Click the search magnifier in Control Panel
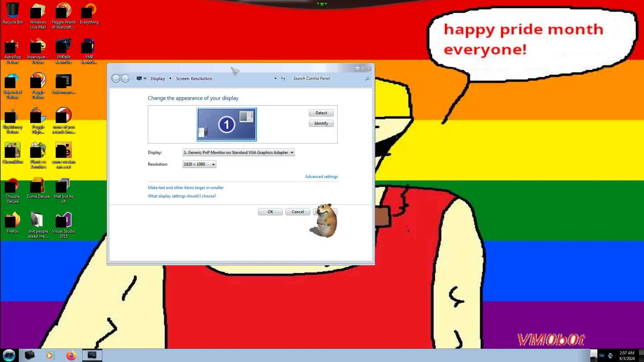Viewport: 644px width, 362px height. (x=367, y=78)
